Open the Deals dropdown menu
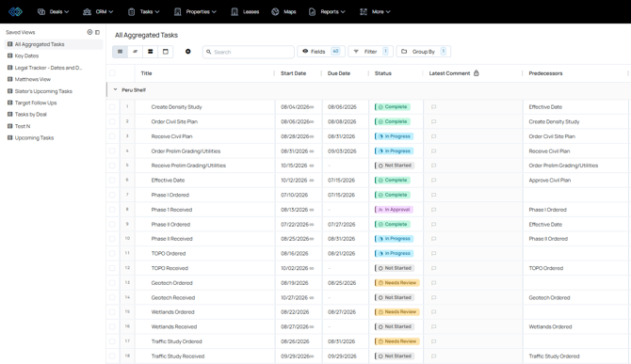This screenshot has width=631, height=364. tap(54, 11)
